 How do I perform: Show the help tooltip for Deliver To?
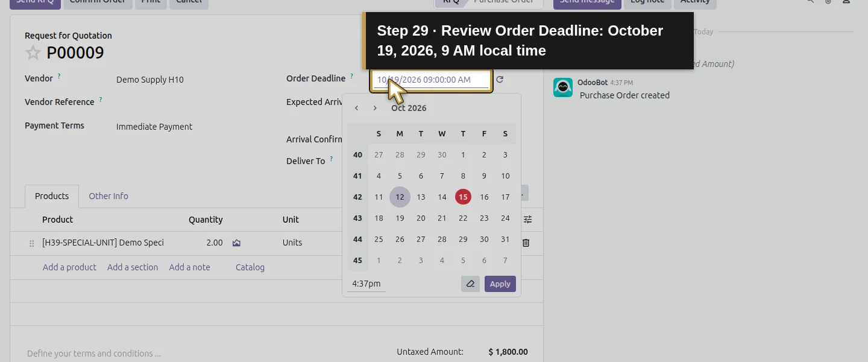[332, 159]
